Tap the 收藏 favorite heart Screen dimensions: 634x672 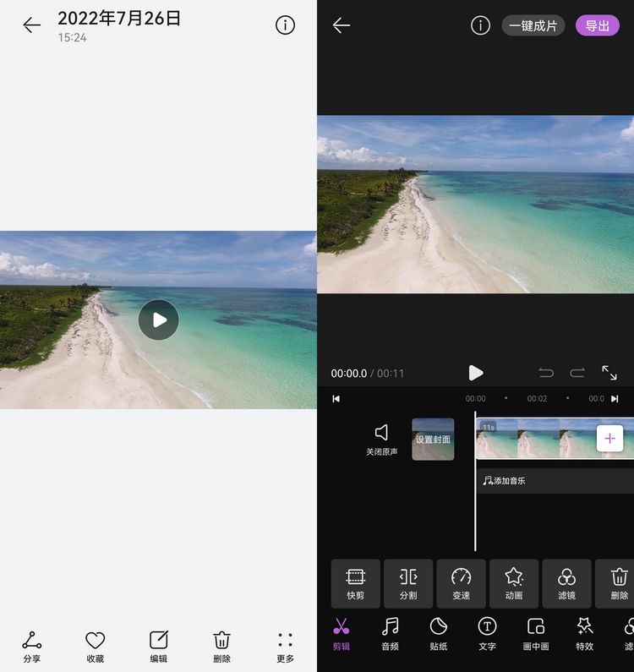coord(96,647)
